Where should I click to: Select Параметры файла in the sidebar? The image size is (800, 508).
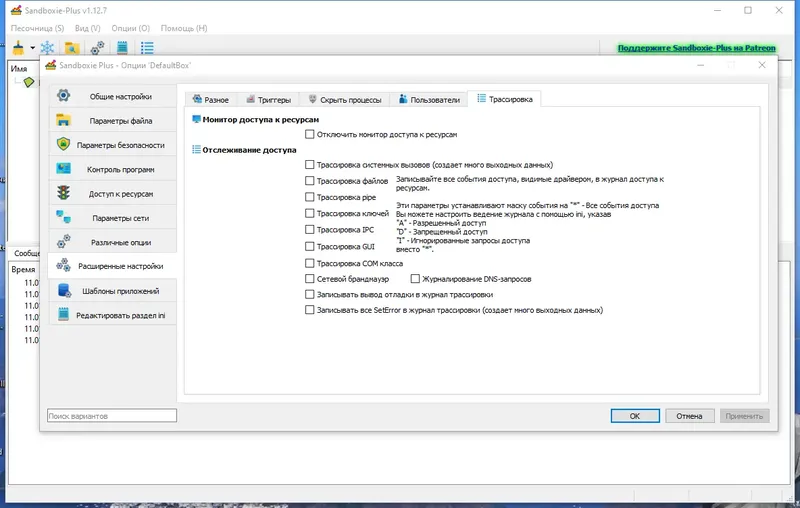point(113,120)
